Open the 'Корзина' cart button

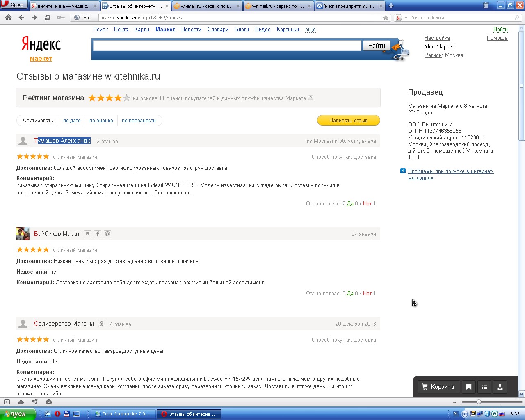[x=438, y=387]
